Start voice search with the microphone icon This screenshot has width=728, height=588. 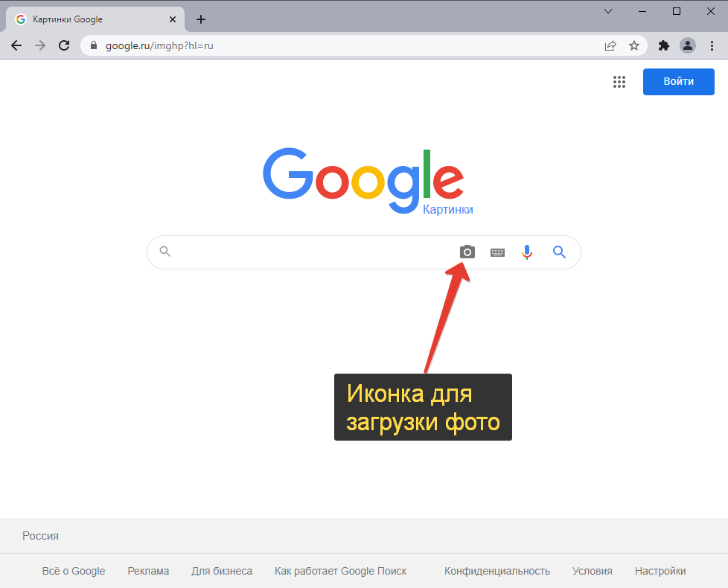(527, 252)
